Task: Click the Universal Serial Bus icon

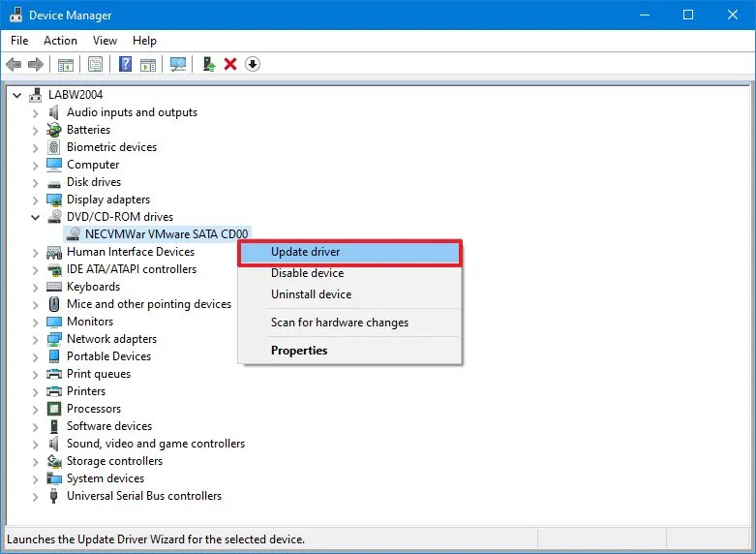Action: pos(54,496)
